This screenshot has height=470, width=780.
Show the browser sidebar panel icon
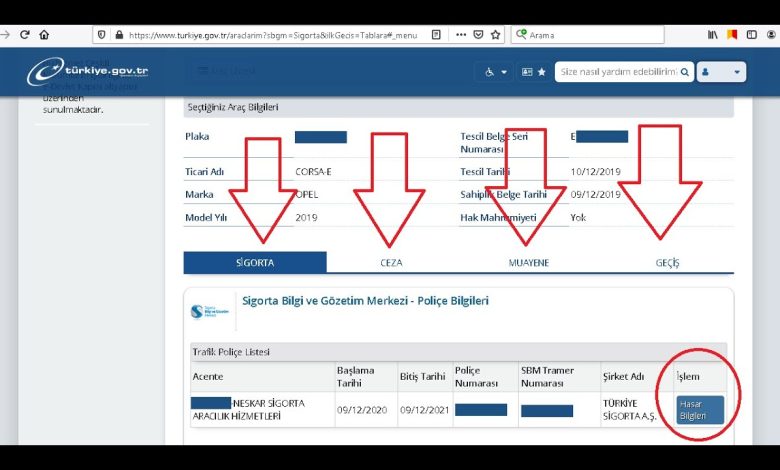tap(751, 34)
